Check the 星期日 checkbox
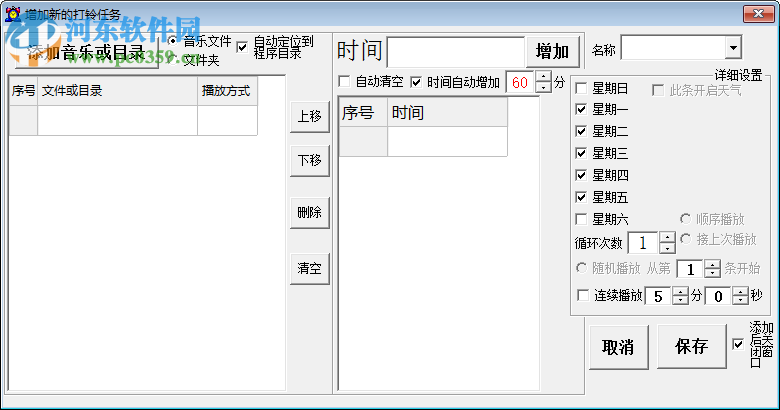The height and width of the screenshot is (410, 780). (581, 89)
